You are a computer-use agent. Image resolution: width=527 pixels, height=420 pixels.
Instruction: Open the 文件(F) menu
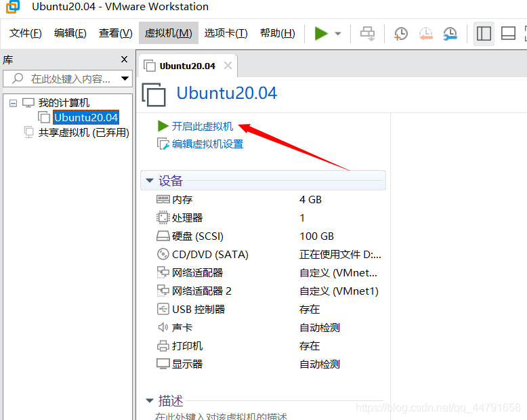click(x=26, y=33)
